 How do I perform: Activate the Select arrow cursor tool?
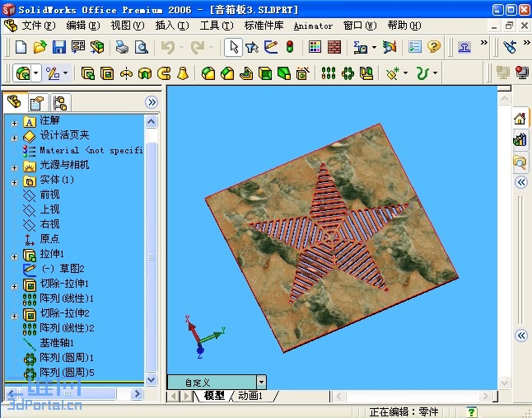(x=233, y=47)
